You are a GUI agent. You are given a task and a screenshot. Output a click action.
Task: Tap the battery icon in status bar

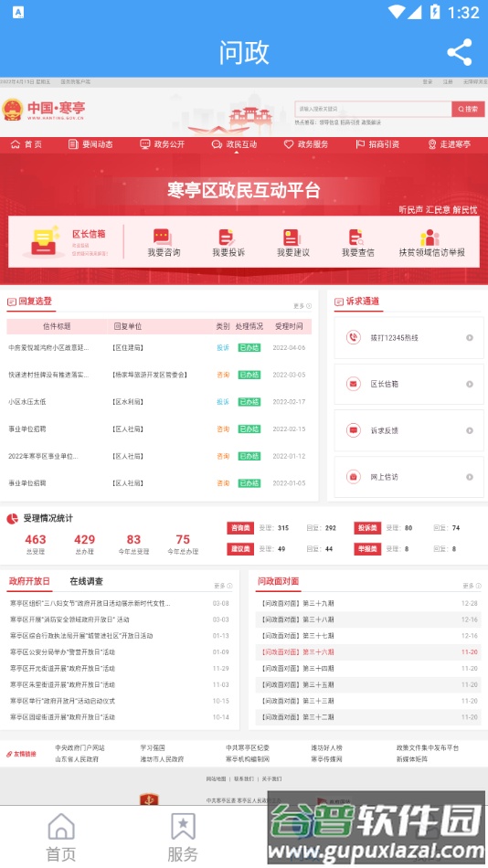435,12
